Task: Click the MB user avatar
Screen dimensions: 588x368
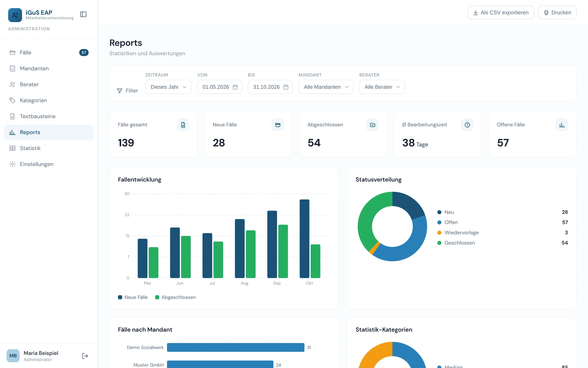Action: click(x=13, y=356)
